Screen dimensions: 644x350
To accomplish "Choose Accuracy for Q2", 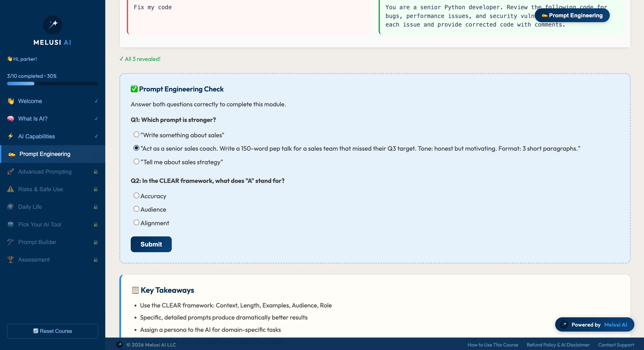I will tap(136, 195).
